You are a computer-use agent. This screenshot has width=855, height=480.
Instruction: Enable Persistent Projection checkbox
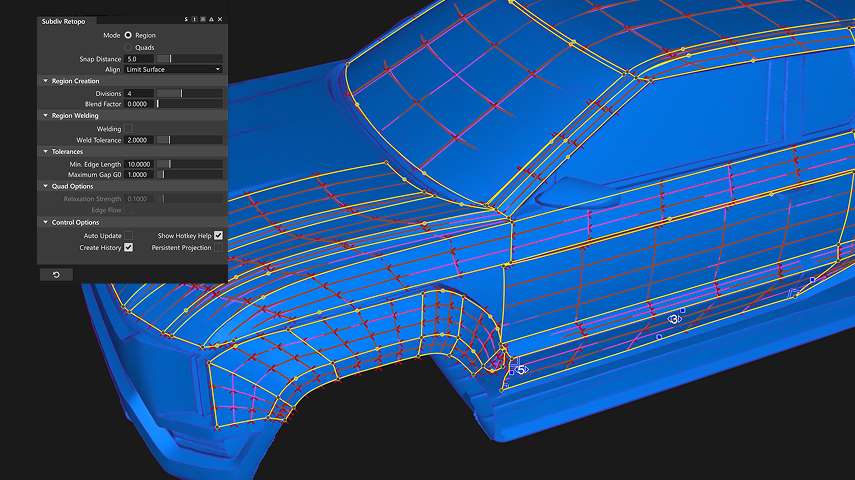pos(218,248)
